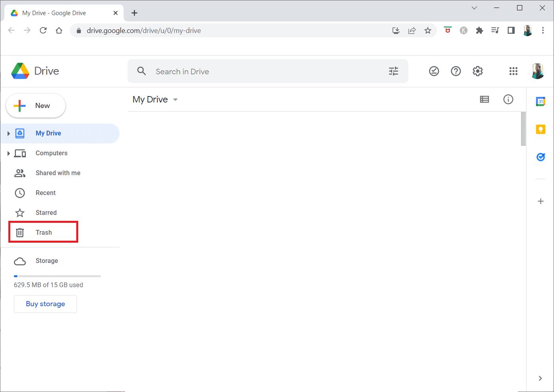Open Google Calendar side panel

click(540, 101)
